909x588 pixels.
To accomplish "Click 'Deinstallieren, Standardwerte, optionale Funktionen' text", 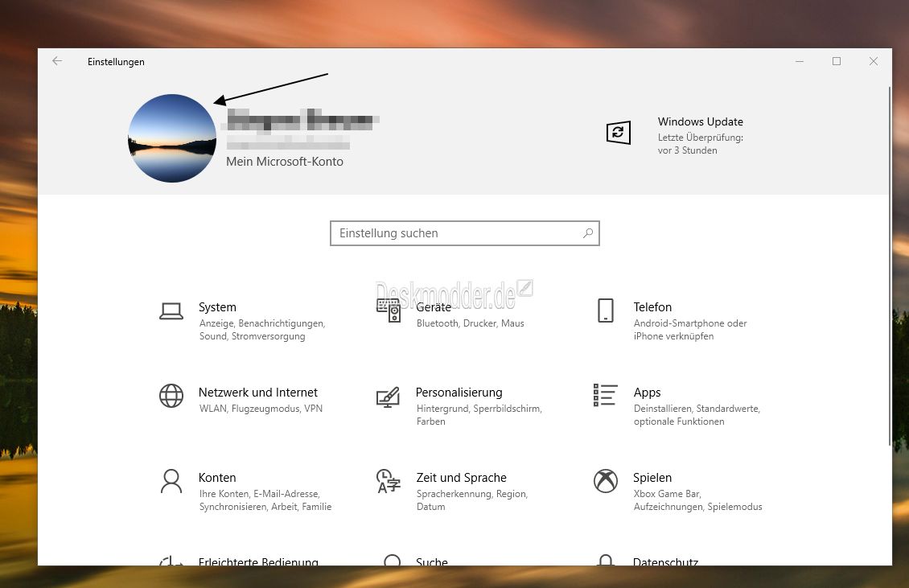I will pos(697,415).
